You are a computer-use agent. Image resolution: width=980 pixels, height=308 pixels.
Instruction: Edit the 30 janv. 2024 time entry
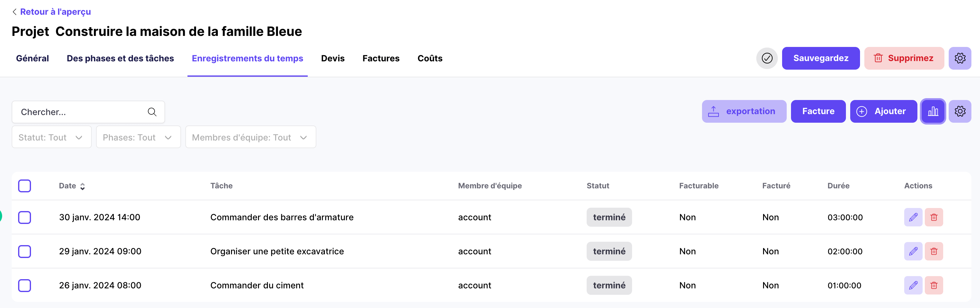tap(913, 217)
